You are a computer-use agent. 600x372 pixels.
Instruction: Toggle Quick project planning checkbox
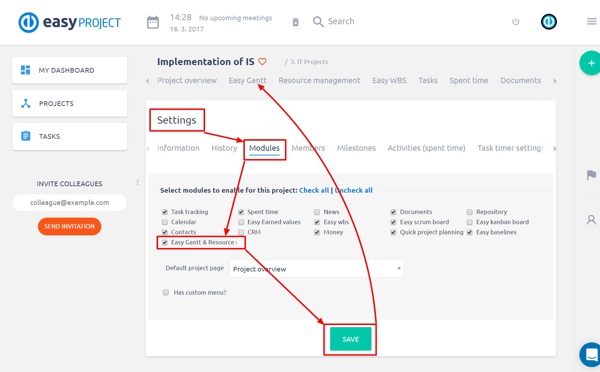click(393, 232)
